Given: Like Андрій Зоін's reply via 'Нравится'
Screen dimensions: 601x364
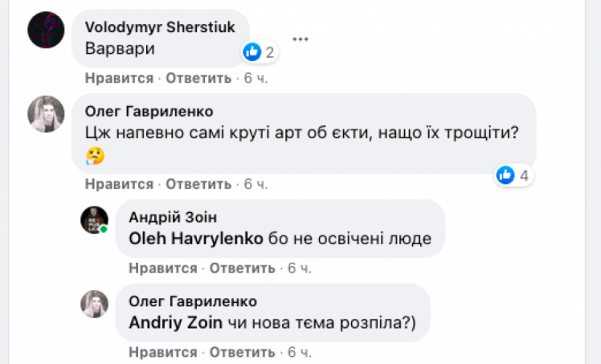Looking at the screenshot, I should 162,268.
